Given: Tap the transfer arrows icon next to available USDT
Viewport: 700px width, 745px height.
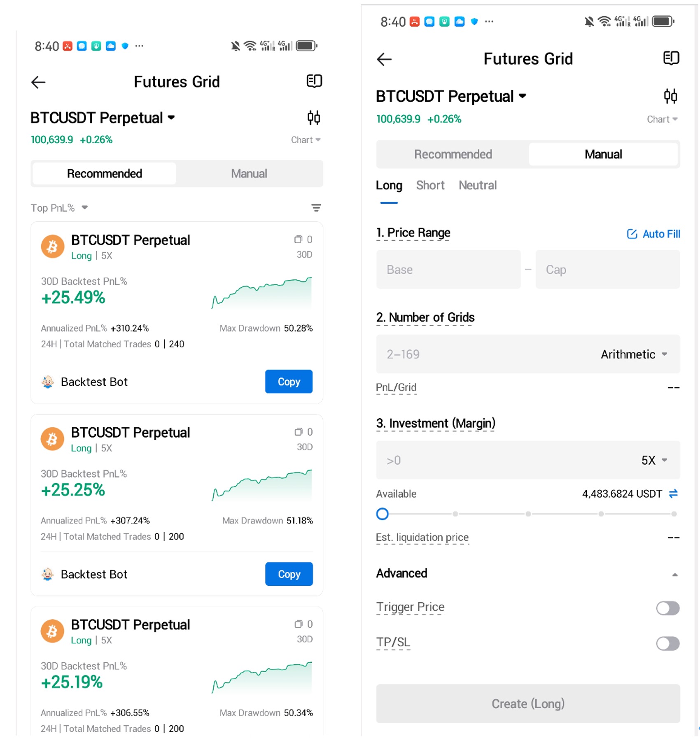Looking at the screenshot, I should [x=673, y=494].
